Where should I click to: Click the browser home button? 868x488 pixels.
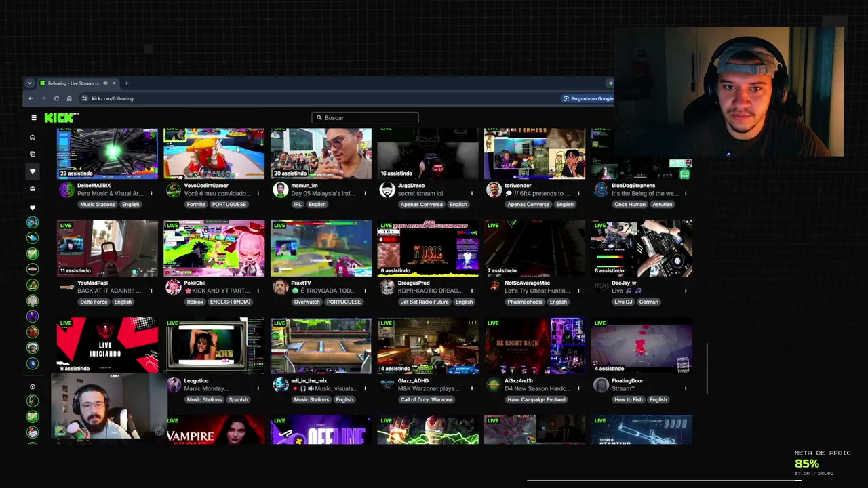[69, 98]
